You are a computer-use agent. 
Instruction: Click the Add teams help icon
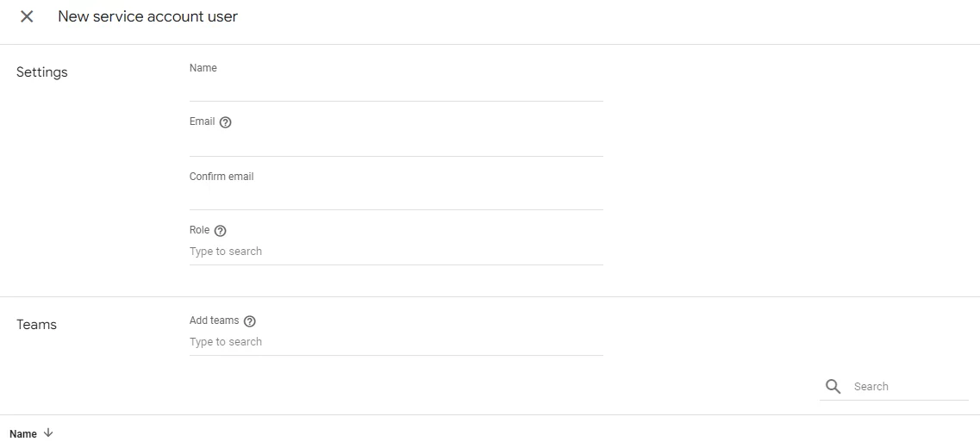250,321
